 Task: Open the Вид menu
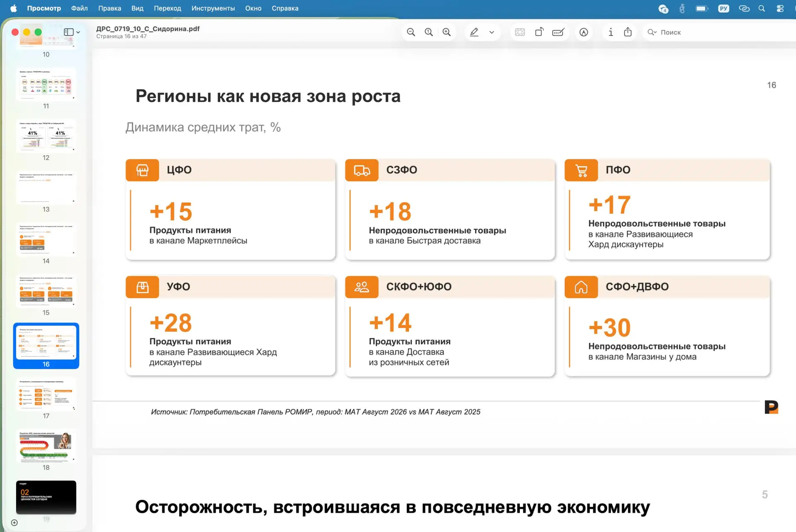click(137, 8)
